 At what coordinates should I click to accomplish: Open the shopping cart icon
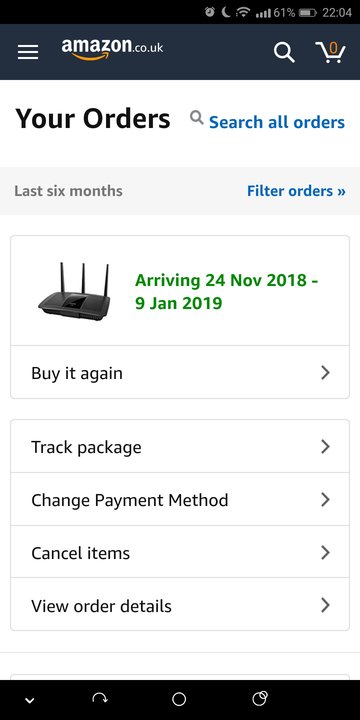tap(330, 52)
